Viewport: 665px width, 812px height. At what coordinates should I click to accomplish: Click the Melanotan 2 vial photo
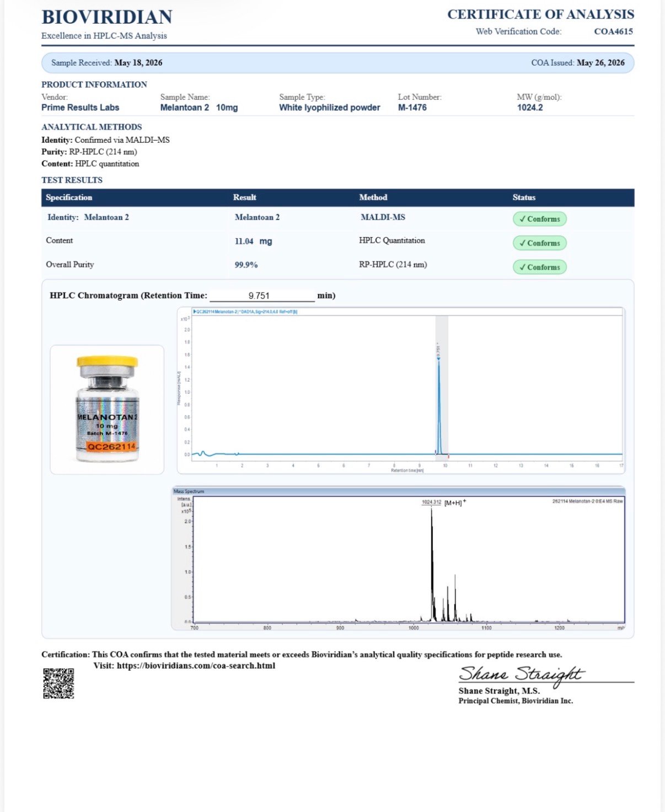click(107, 409)
